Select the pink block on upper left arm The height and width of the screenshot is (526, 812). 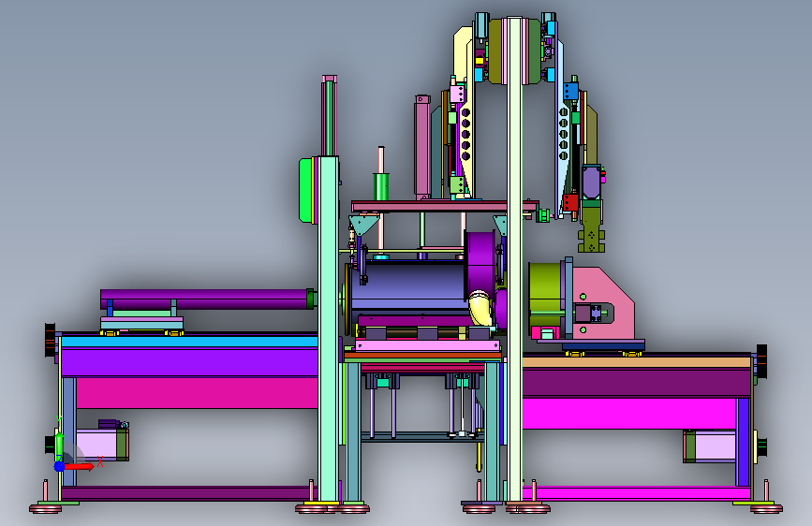457,94
